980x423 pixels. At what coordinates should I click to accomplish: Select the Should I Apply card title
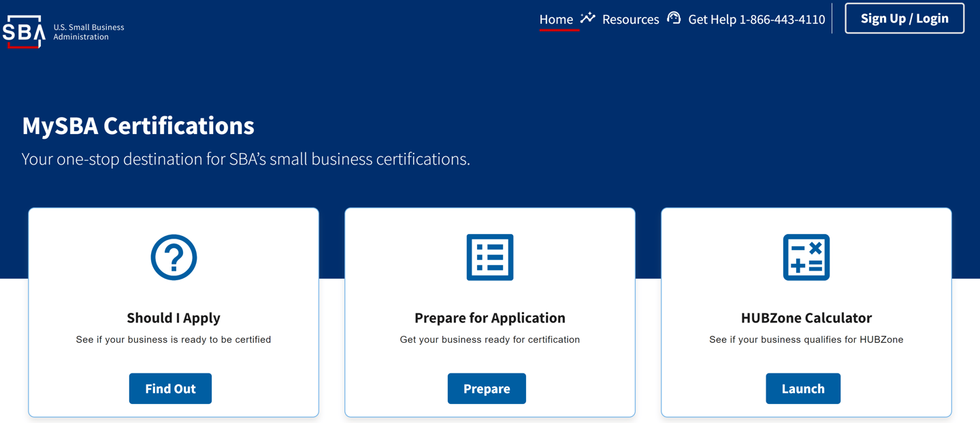pos(174,318)
